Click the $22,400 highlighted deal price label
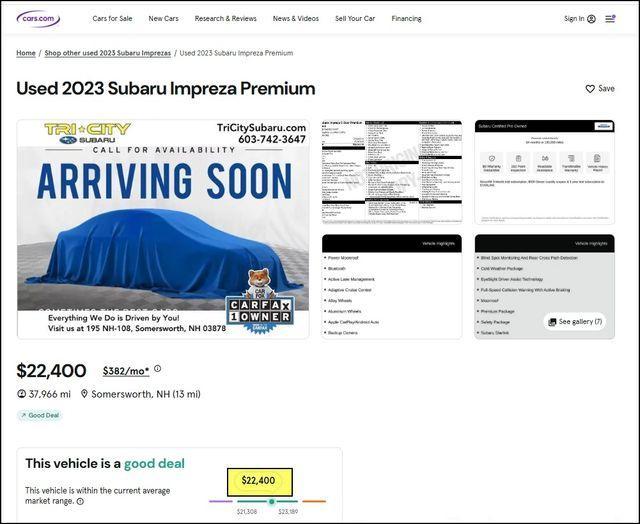Image resolution: width=640 pixels, height=524 pixels. point(260,481)
